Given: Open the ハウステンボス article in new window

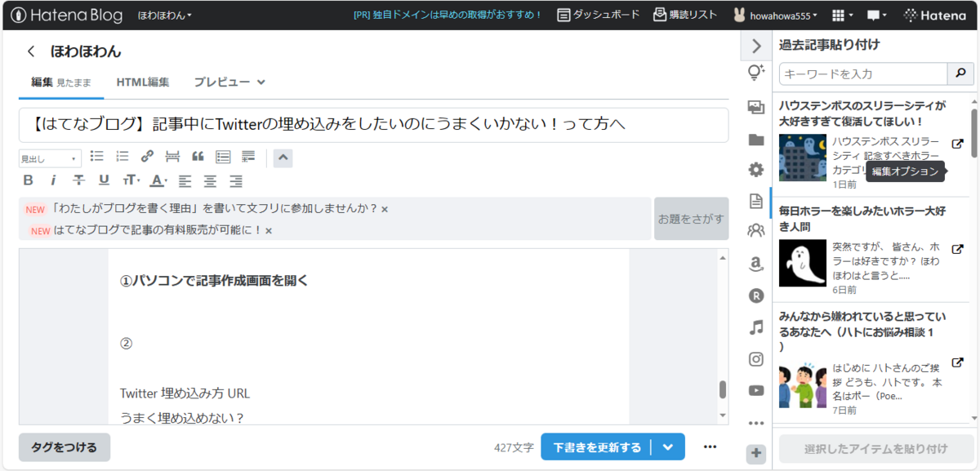Looking at the screenshot, I should [958, 144].
